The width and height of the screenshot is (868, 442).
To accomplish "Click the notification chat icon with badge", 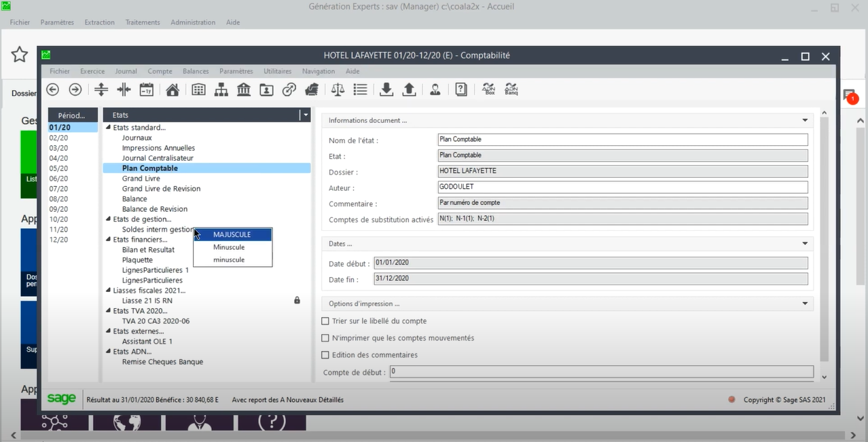I will point(850,96).
